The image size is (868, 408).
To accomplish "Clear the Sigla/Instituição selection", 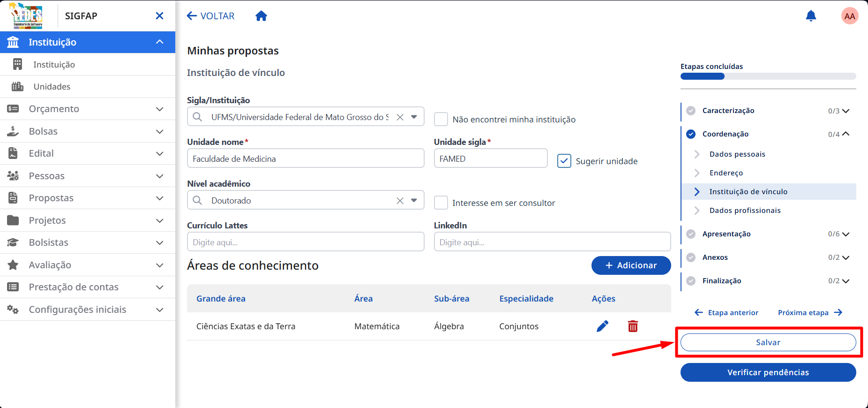I will point(400,117).
